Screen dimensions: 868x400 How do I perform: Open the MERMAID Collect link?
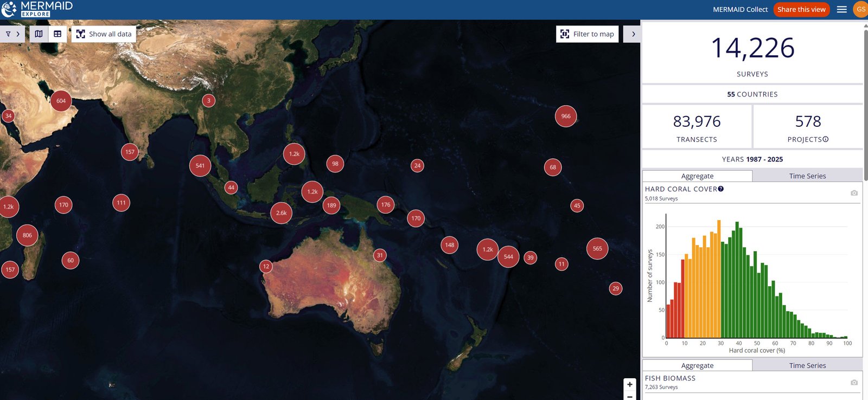pos(740,9)
